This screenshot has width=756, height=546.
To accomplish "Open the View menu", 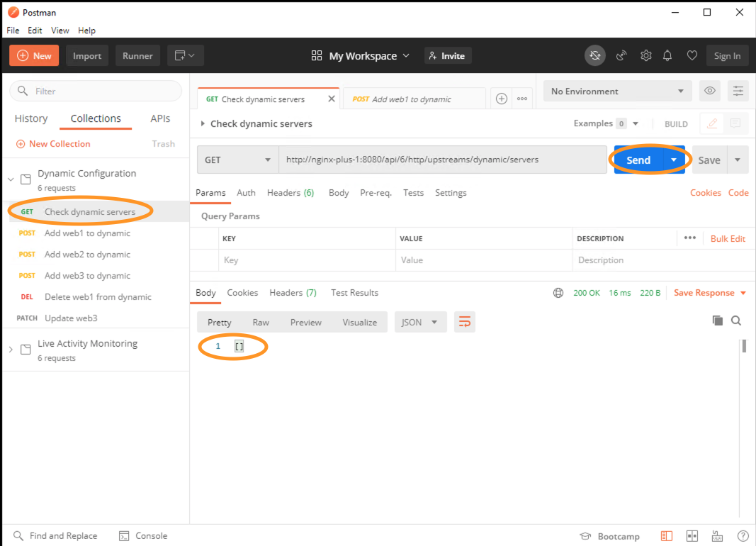I will point(60,30).
